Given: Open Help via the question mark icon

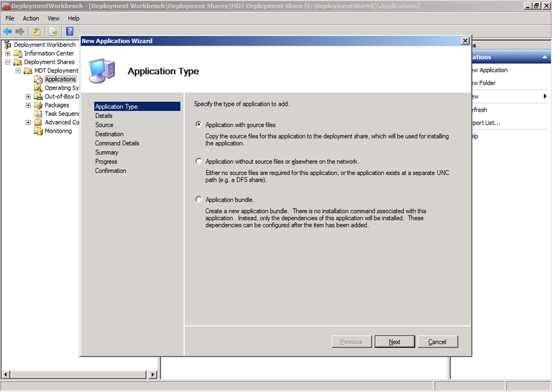Looking at the screenshot, I should coord(70,31).
